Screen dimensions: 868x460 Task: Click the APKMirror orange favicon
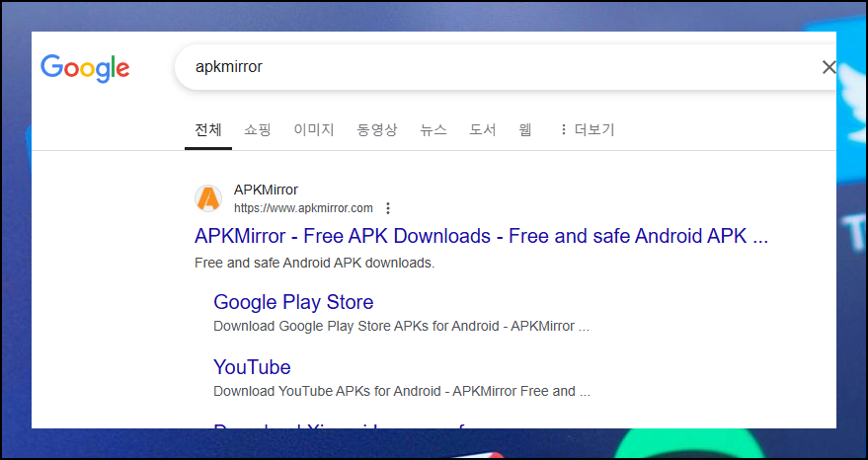pos(208,198)
